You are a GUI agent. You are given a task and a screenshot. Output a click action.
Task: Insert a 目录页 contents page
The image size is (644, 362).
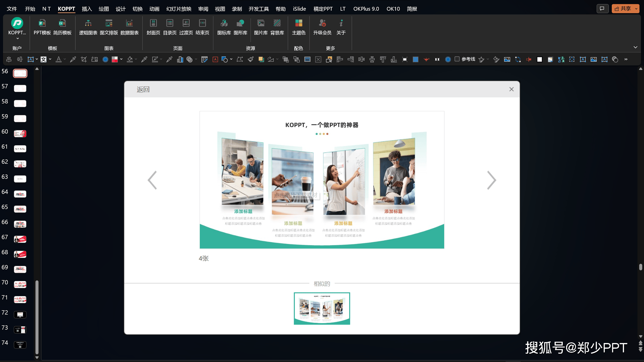[x=170, y=27]
